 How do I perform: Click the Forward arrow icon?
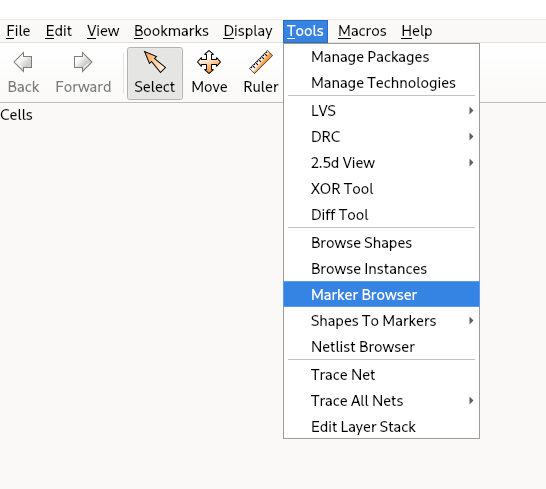83,62
